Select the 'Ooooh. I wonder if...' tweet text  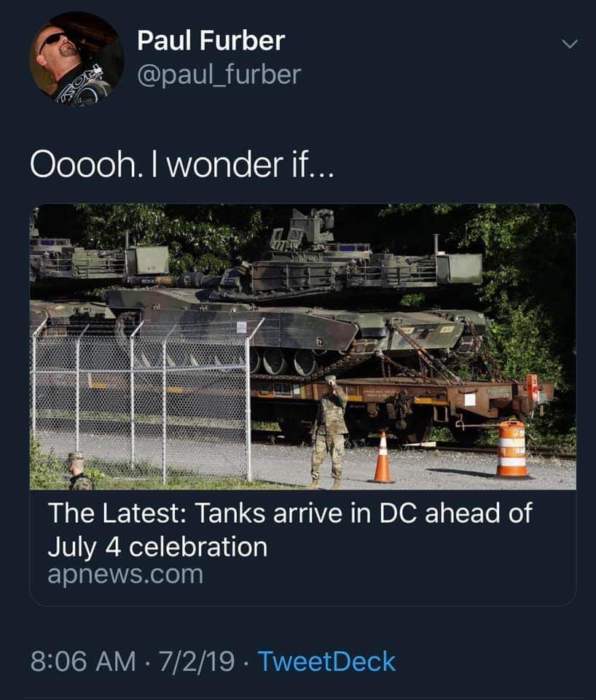pos(181,164)
